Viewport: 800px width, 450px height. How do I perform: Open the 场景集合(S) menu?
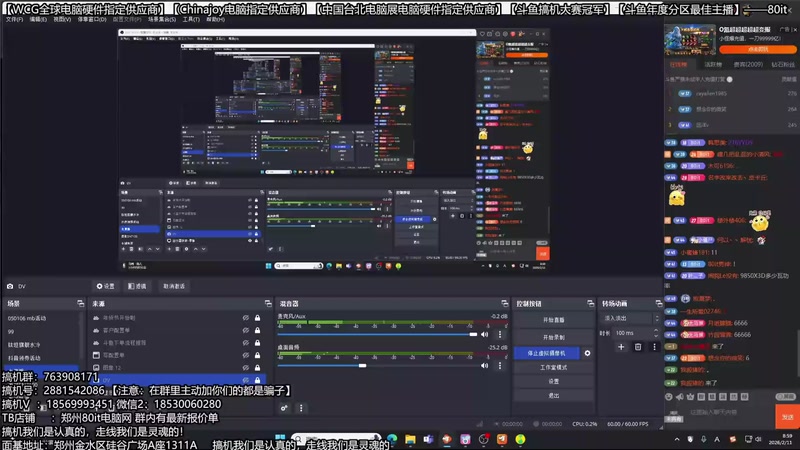(x=162, y=19)
